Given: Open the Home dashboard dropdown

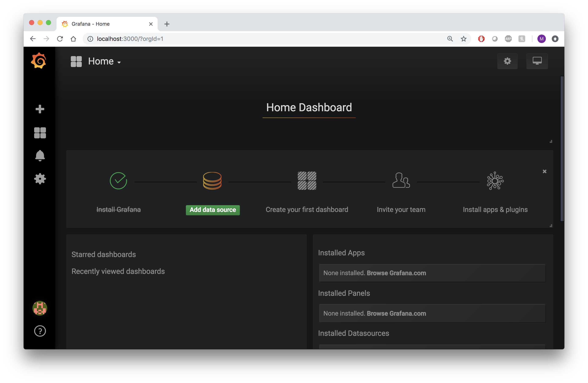Looking at the screenshot, I should pyautogui.click(x=105, y=61).
